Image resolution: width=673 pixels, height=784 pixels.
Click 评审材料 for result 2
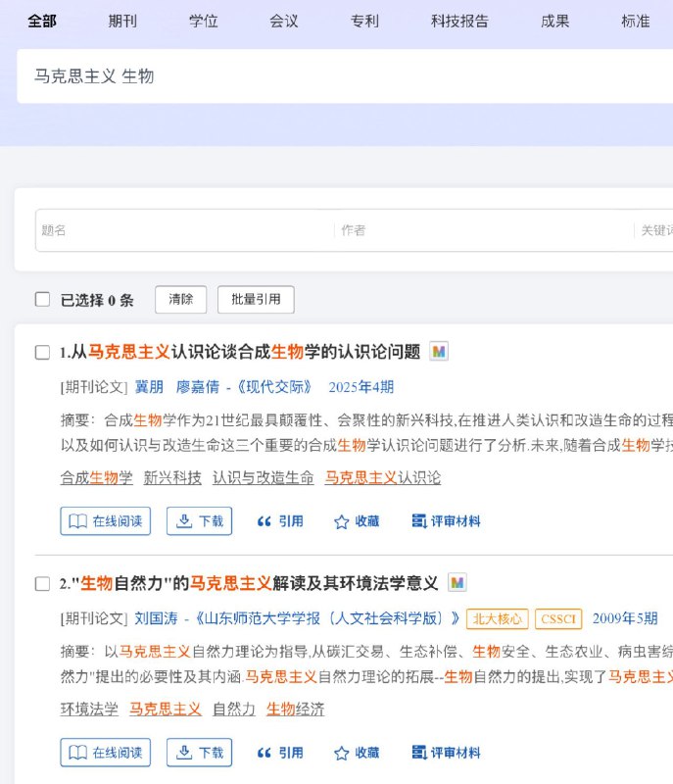(446, 753)
